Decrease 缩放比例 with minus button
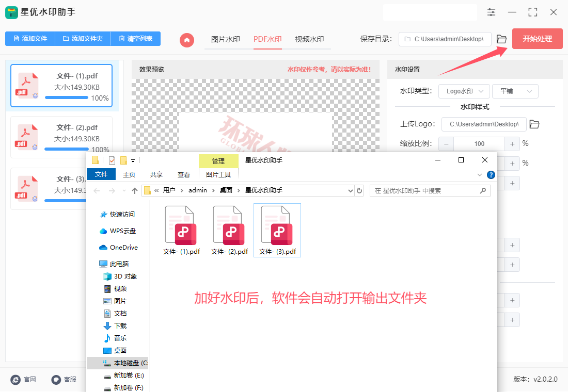 click(446, 144)
